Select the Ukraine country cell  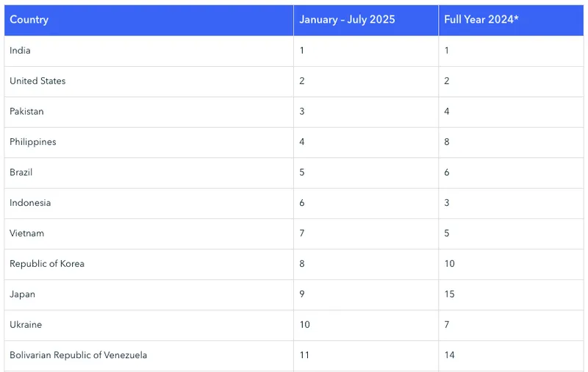tap(26, 324)
